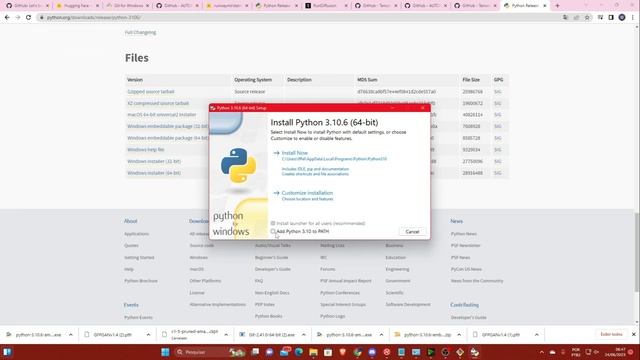Open Brave browser from the taskbar
The image size is (640, 360).
(342, 352)
